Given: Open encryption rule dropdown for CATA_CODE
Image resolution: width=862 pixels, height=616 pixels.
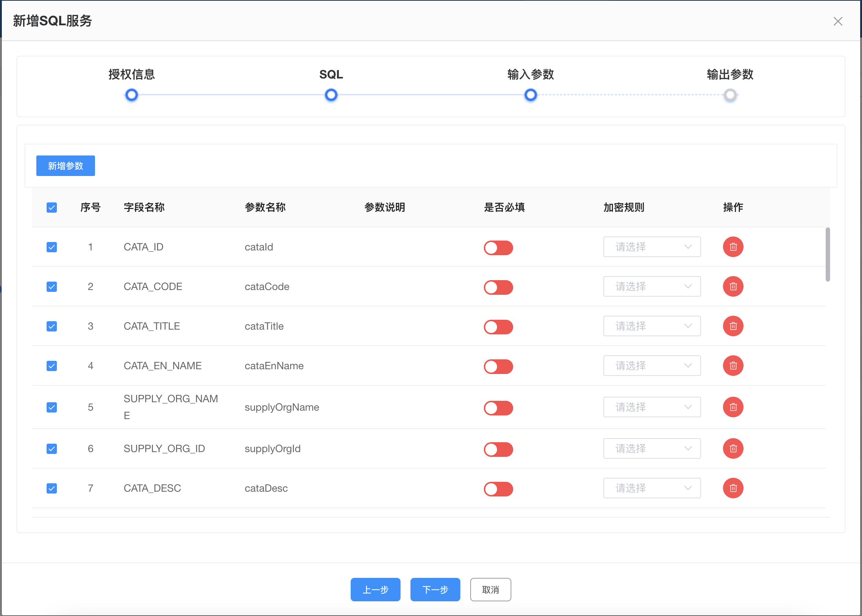Looking at the screenshot, I should [651, 286].
